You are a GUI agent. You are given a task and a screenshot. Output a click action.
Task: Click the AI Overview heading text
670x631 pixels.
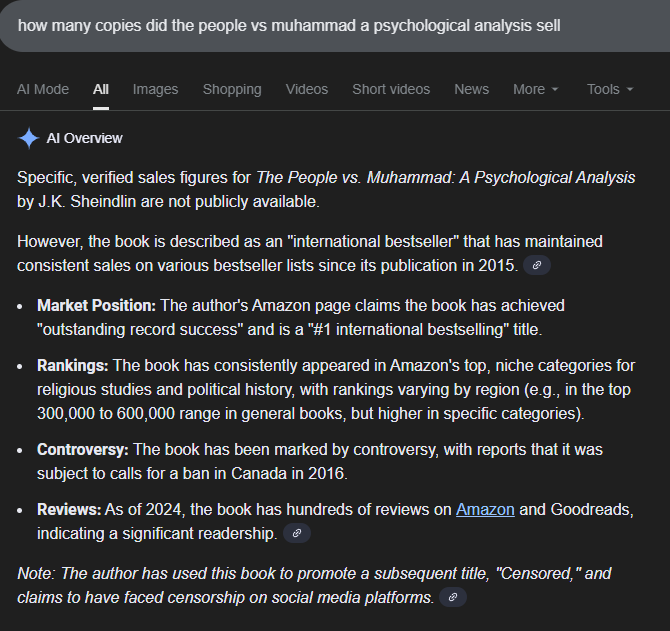coord(85,138)
